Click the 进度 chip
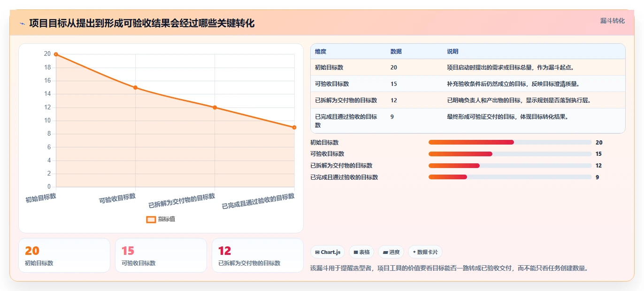Viewport: 644px width, 291px height. click(391, 252)
